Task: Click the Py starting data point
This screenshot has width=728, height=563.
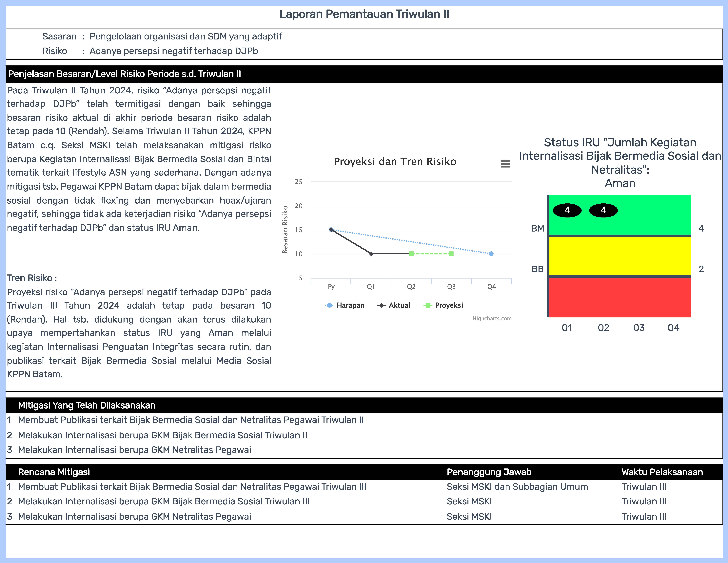Action: pos(331,230)
